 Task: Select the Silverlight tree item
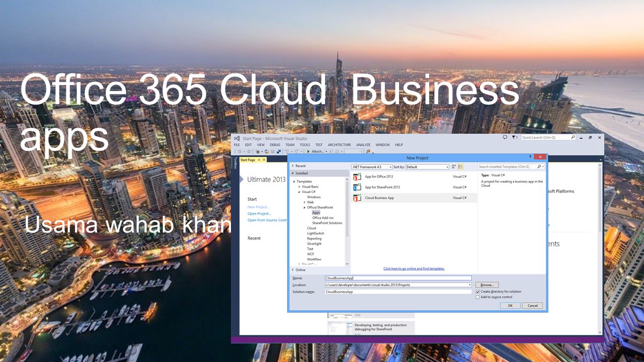[314, 244]
